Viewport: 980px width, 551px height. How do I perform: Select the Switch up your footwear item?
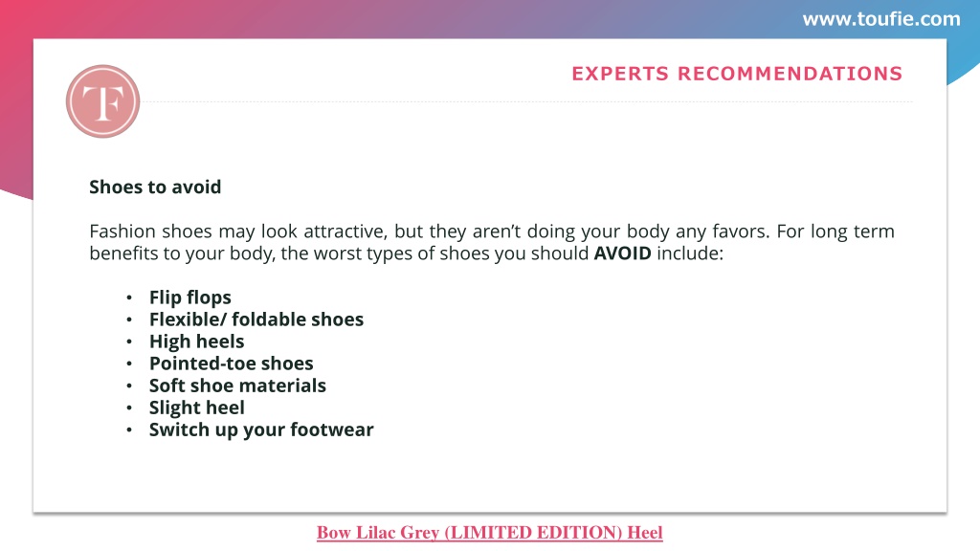coord(261,430)
